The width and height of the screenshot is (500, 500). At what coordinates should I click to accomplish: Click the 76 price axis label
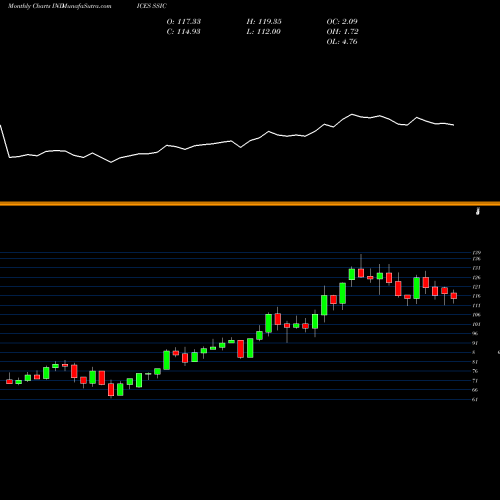pyautogui.click(x=475, y=371)
